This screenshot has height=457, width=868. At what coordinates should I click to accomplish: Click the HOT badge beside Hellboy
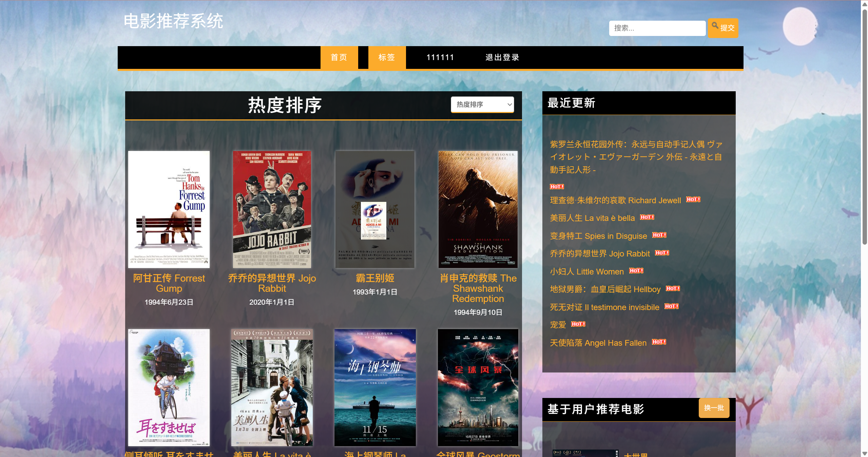point(673,288)
